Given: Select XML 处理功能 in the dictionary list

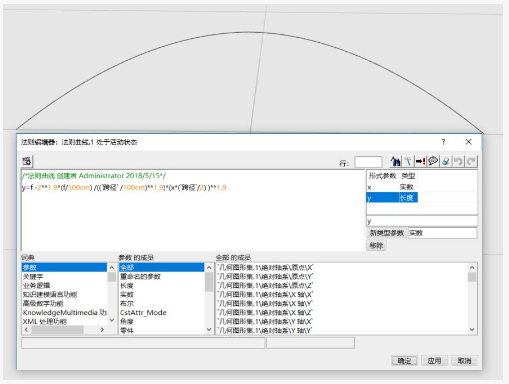Looking at the screenshot, I should coord(45,322).
